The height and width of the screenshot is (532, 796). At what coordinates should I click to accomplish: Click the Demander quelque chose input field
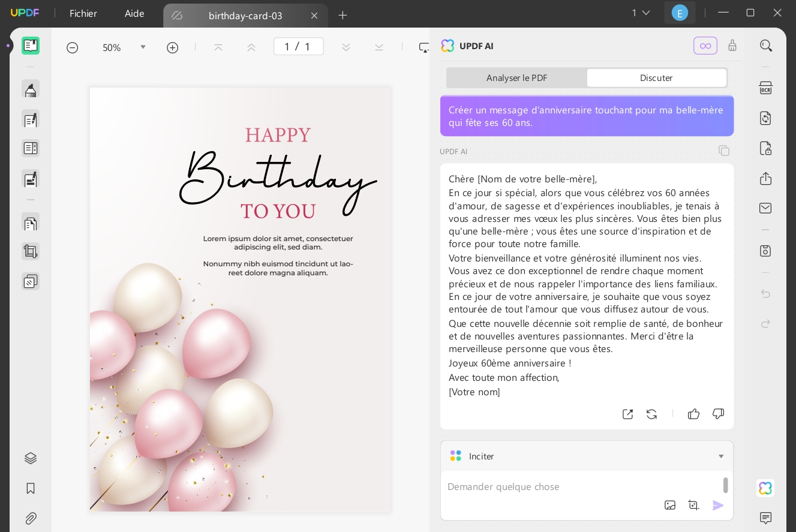point(582,486)
